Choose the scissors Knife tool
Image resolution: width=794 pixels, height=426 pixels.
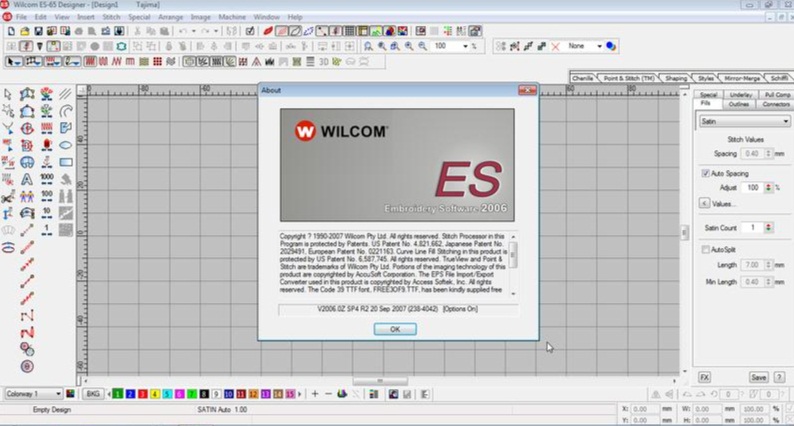[x=8, y=197]
